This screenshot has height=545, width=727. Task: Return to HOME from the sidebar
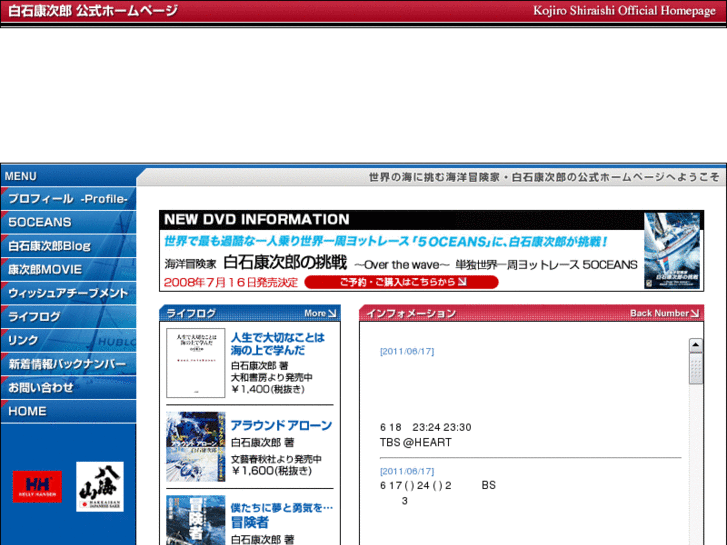pos(68,411)
